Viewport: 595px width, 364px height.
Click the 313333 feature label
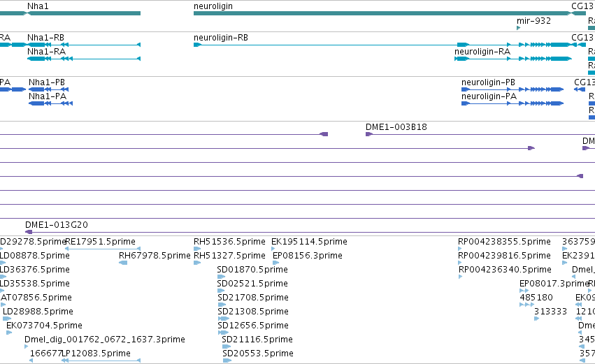tap(551, 312)
